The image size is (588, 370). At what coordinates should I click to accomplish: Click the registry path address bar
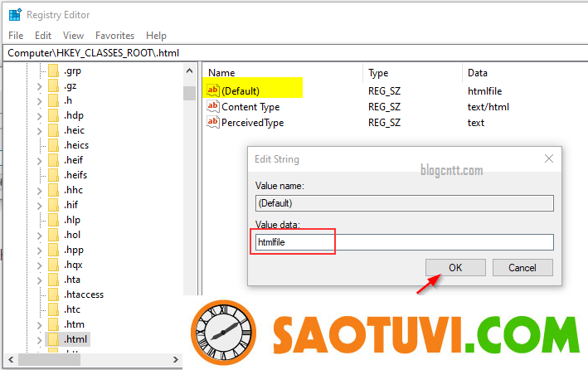pos(296,53)
